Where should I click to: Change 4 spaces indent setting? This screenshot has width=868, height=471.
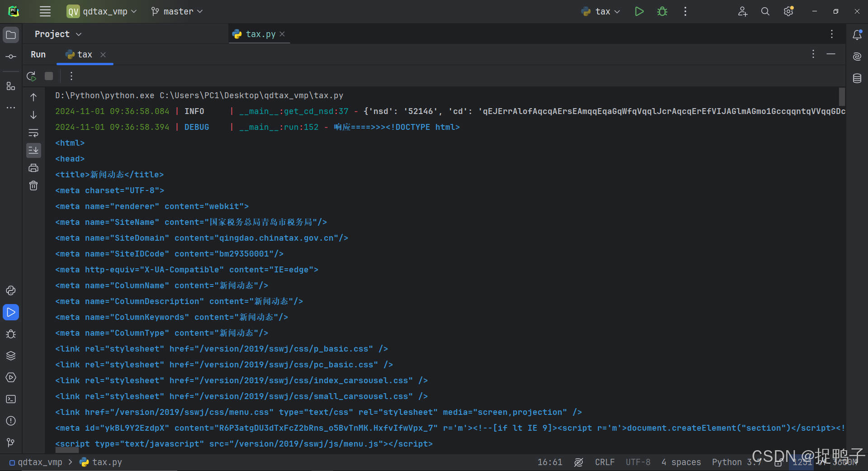click(681, 462)
